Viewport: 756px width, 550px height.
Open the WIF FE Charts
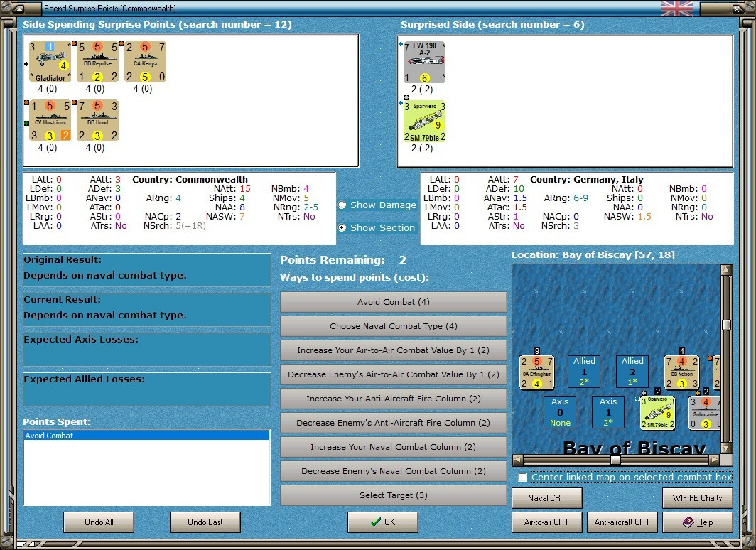pos(698,498)
